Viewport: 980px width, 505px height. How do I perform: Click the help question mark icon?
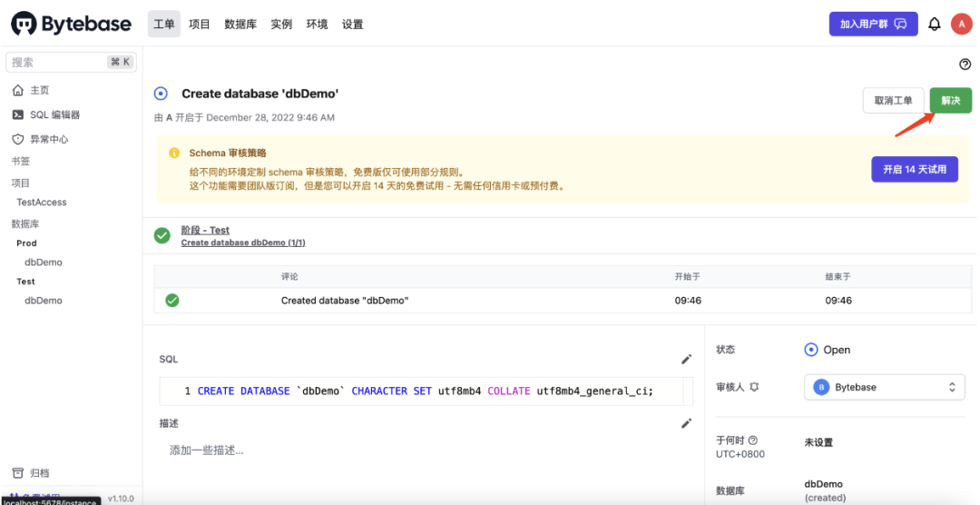965,64
